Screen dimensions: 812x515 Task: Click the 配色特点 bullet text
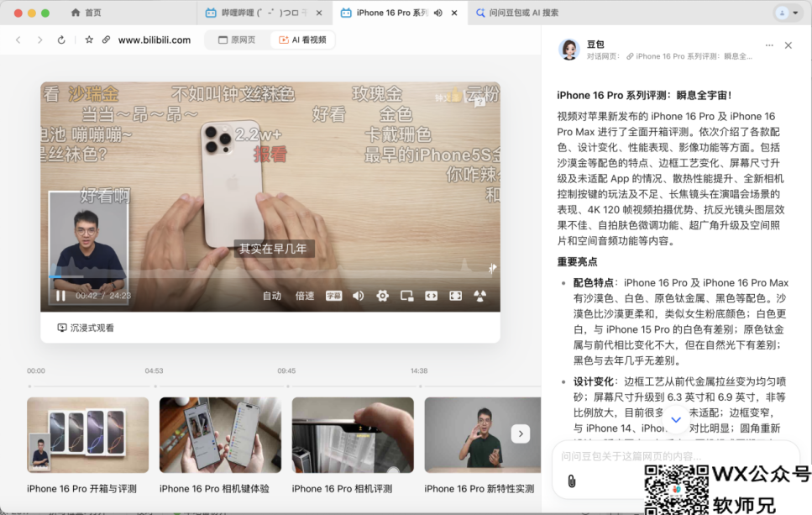(593, 283)
